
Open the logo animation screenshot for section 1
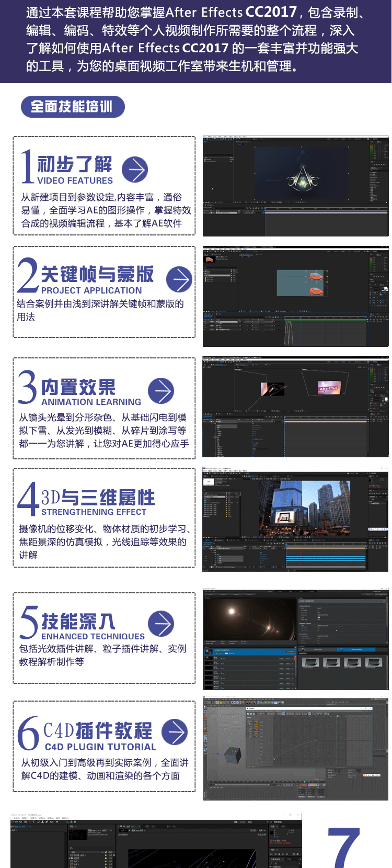(296, 186)
